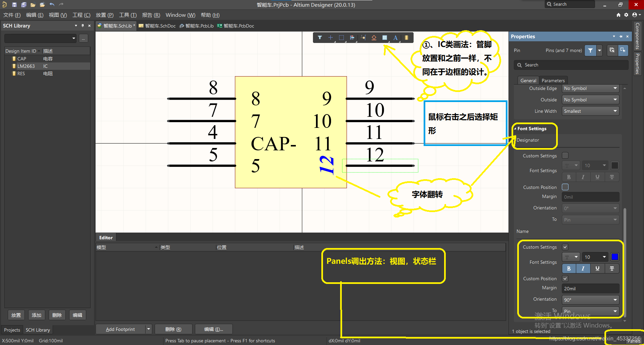Click the pick-object cursor icon in Properties
The image size is (644, 345).
tap(623, 50)
